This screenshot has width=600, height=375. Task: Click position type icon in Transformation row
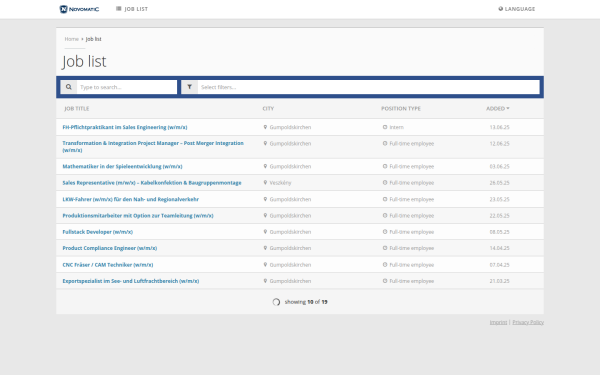click(385, 143)
